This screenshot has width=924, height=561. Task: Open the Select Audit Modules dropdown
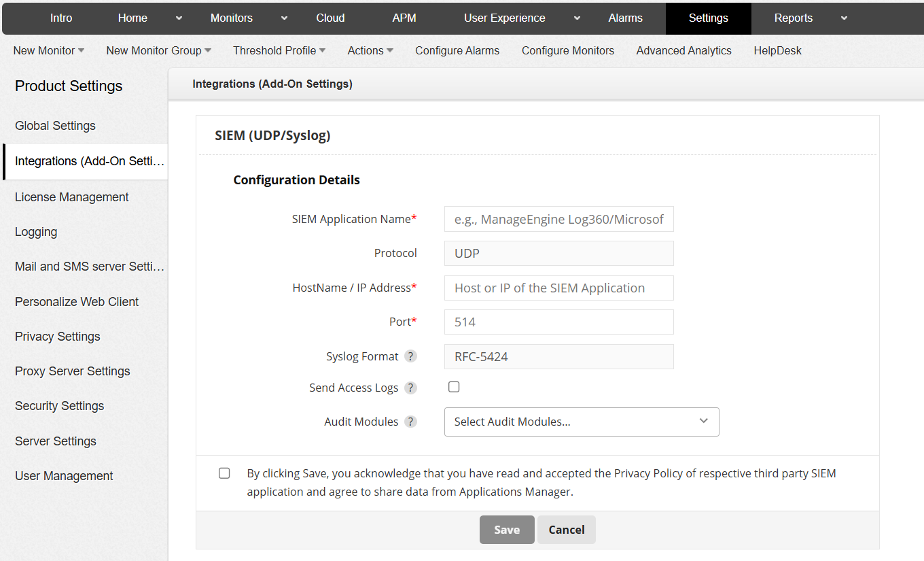(581, 422)
